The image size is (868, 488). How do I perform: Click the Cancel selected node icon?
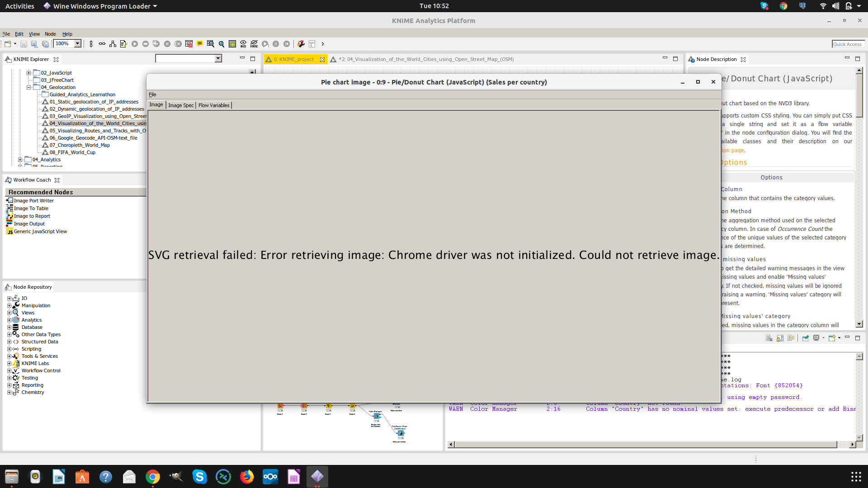167,44
